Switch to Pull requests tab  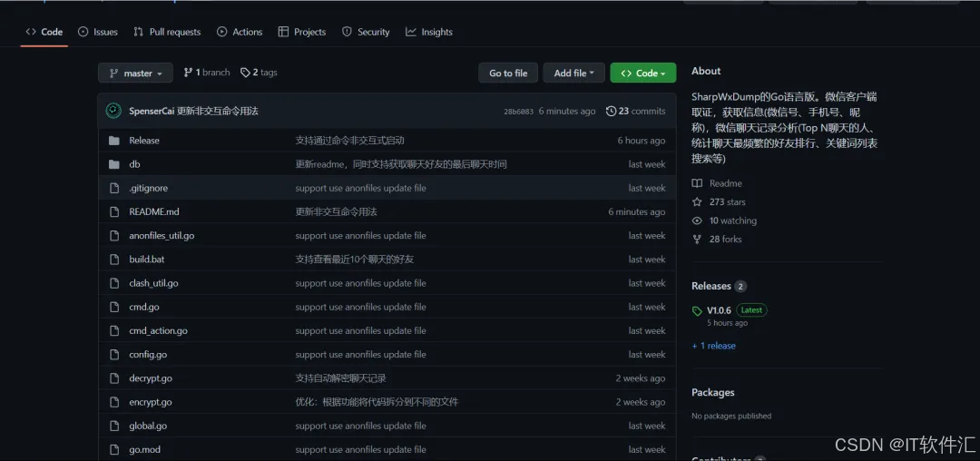(167, 32)
